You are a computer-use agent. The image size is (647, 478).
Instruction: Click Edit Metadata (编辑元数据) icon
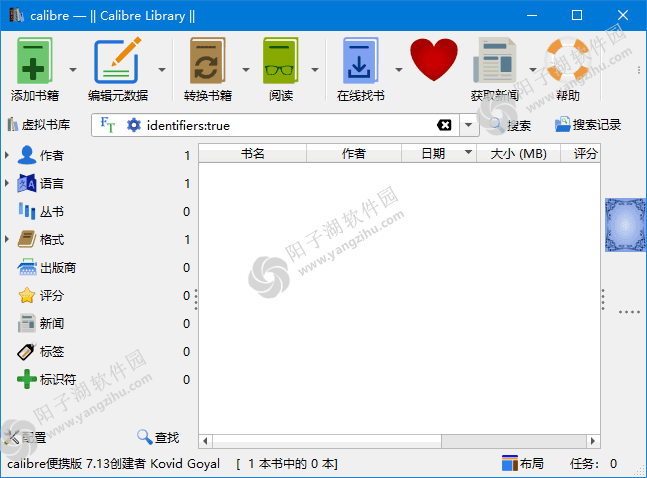(118, 61)
